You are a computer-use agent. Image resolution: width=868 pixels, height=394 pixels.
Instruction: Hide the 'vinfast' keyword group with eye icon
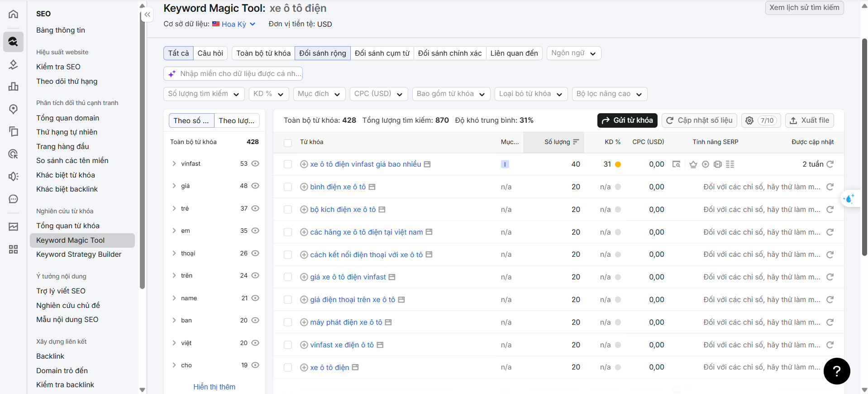click(255, 163)
